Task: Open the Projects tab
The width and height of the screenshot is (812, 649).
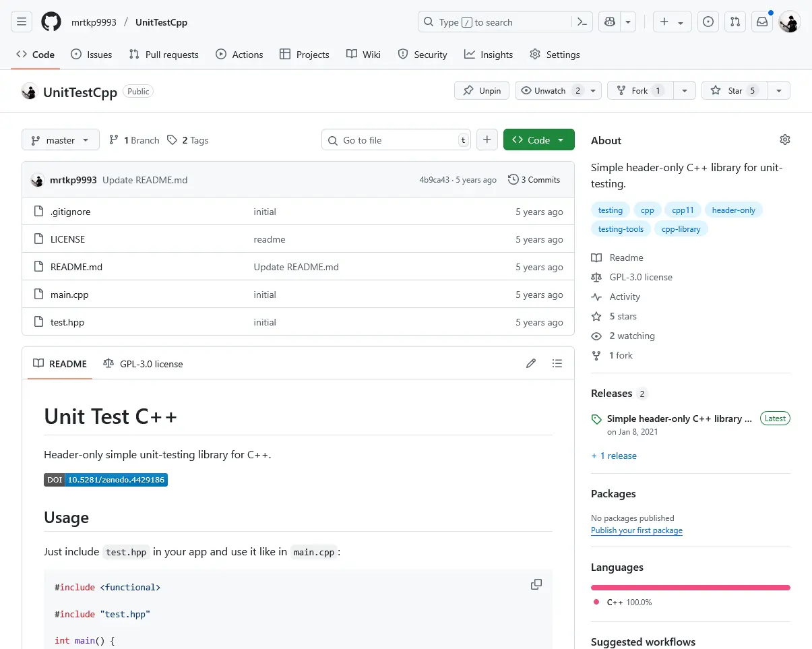Action: 305,55
